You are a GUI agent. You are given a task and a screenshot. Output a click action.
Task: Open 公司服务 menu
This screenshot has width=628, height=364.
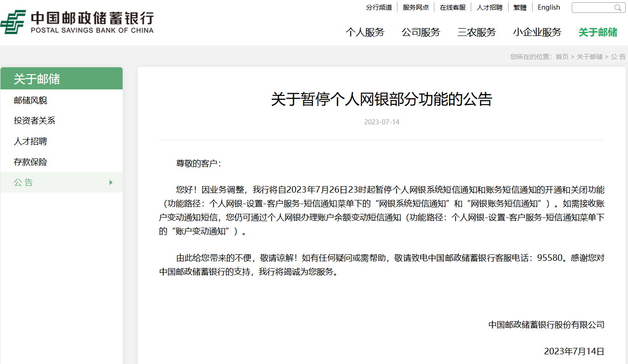[421, 32]
